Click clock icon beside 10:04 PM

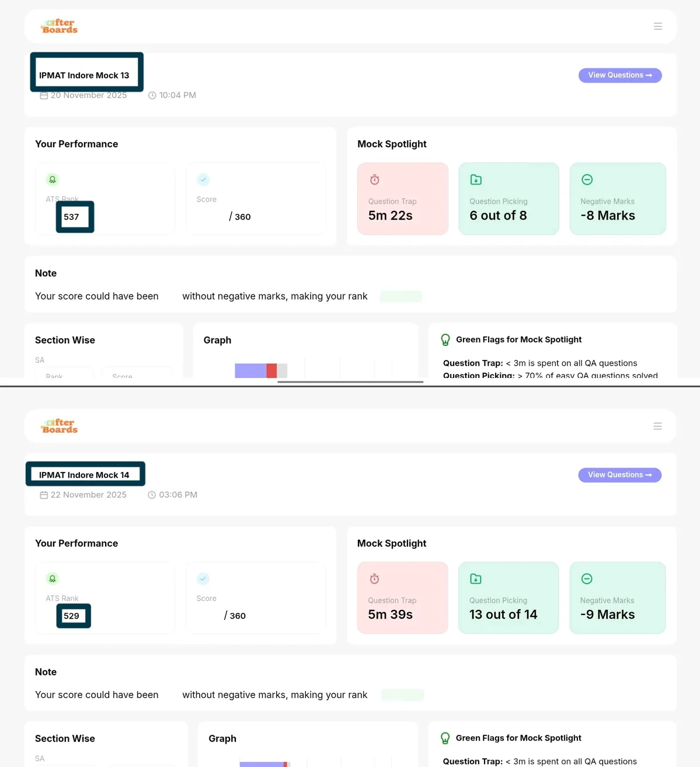[152, 95]
